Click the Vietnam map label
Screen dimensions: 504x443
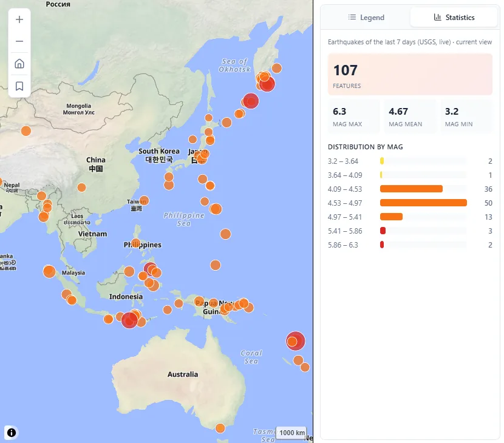coord(92,234)
